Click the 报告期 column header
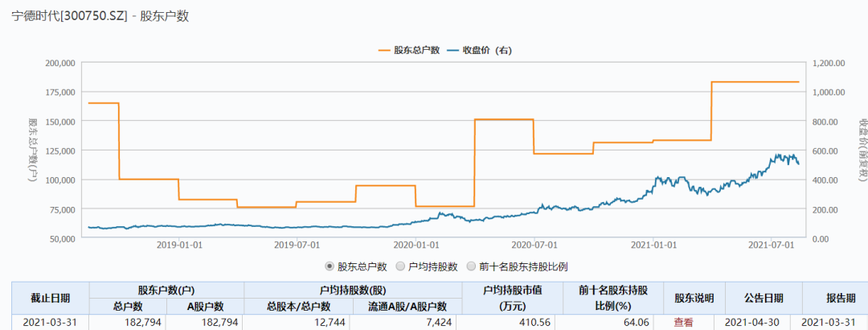Screen dimensions: 868x330 (829, 298)
